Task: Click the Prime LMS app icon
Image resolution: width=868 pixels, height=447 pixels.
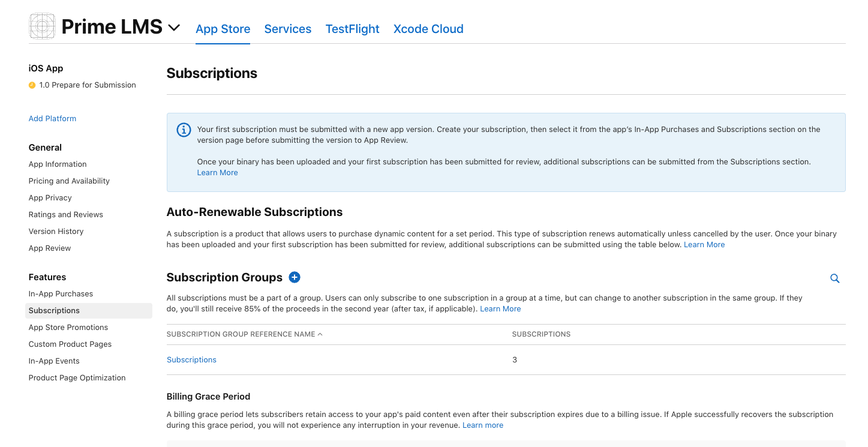Action: 42,27
